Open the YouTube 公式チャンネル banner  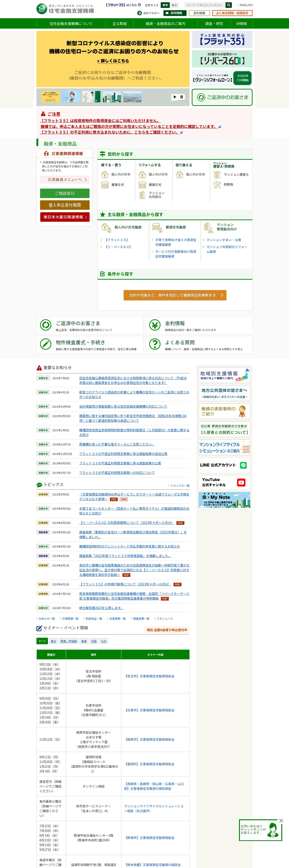pos(224,482)
